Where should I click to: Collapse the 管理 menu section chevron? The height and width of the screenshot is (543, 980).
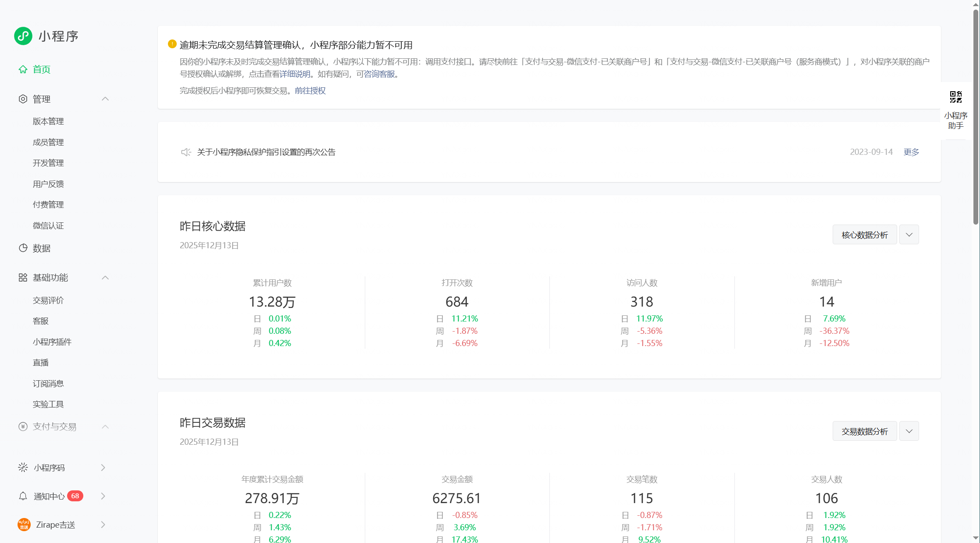coord(105,99)
